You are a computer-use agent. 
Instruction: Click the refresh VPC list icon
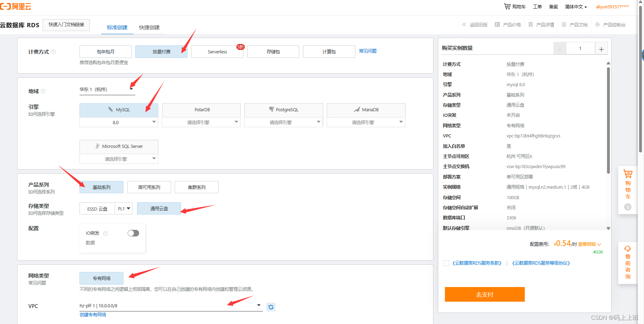271,307
